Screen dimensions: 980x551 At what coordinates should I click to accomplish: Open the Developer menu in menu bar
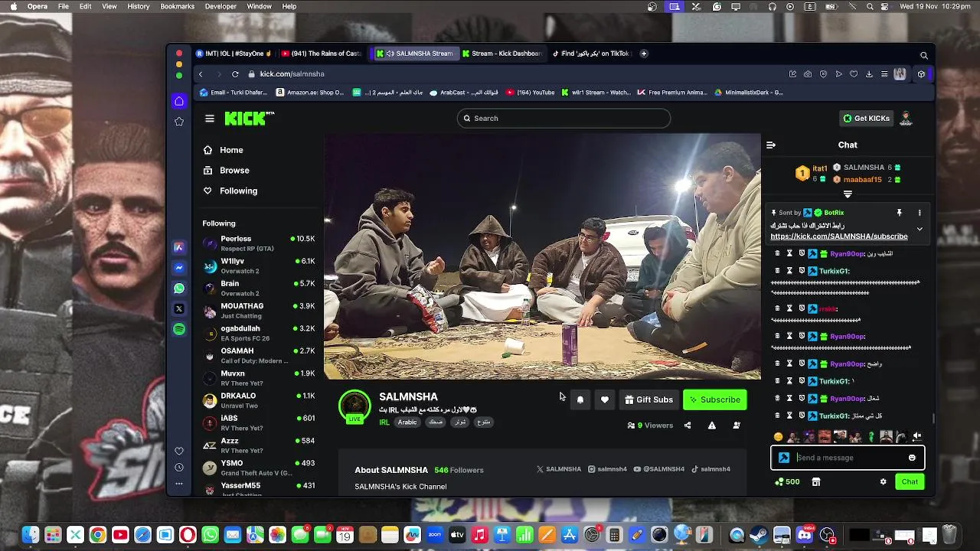pos(220,6)
